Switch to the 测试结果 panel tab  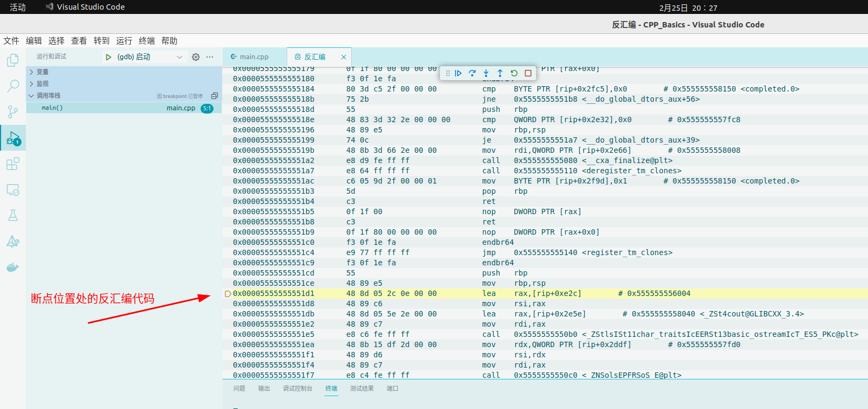(362, 389)
